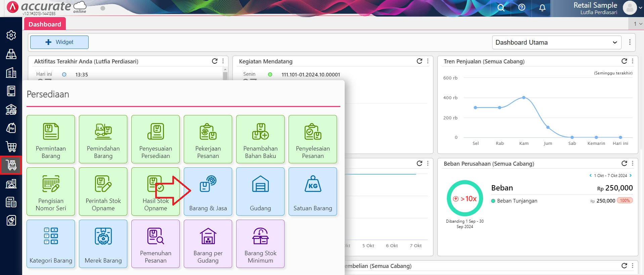The image size is (644, 275).
Task: Click the 13:35 activity entry
Action: click(x=82, y=74)
